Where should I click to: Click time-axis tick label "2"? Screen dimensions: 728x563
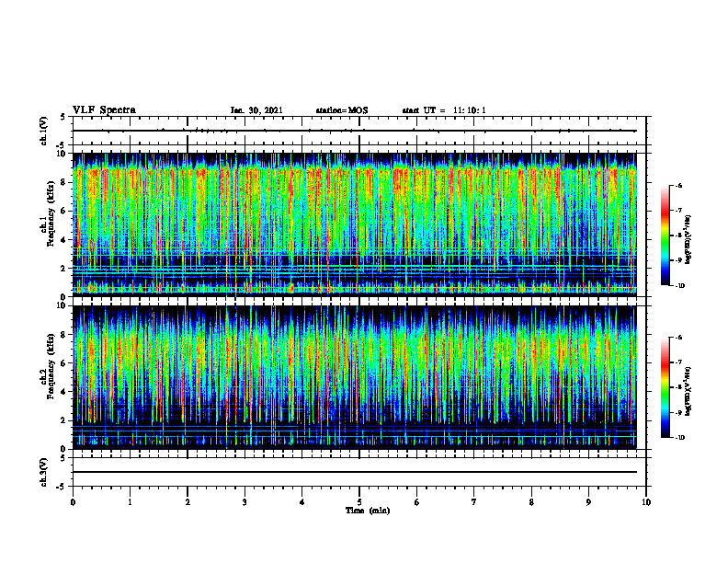188,502
